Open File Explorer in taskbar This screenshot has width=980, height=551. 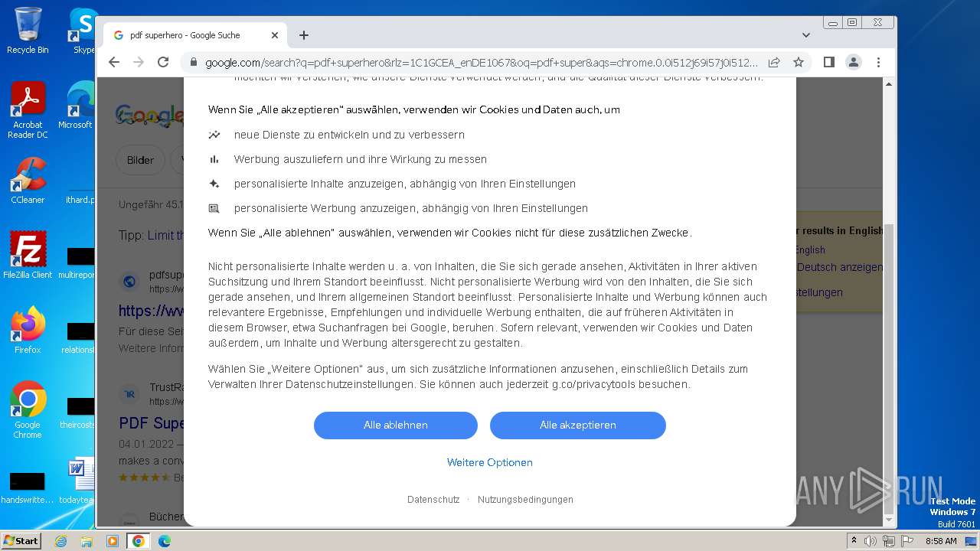(87, 541)
